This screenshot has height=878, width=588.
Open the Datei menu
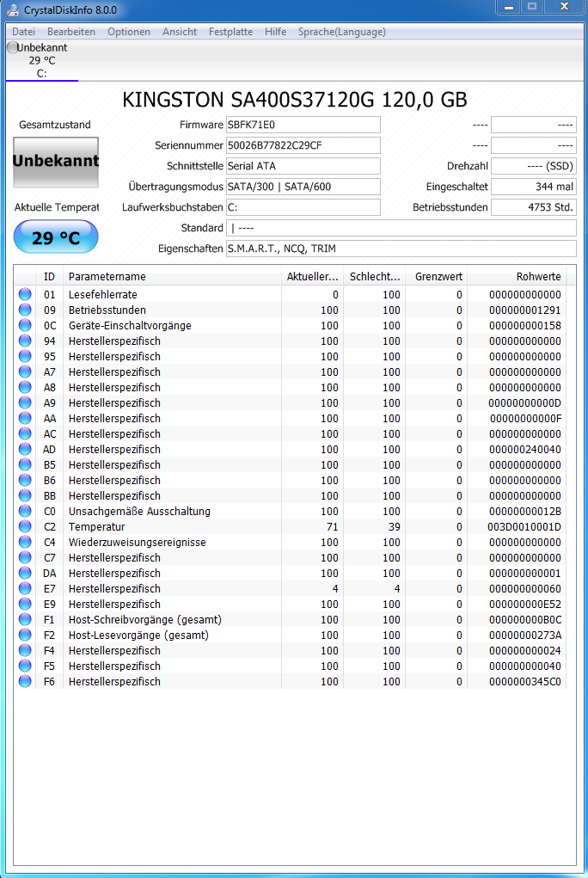(x=23, y=32)
